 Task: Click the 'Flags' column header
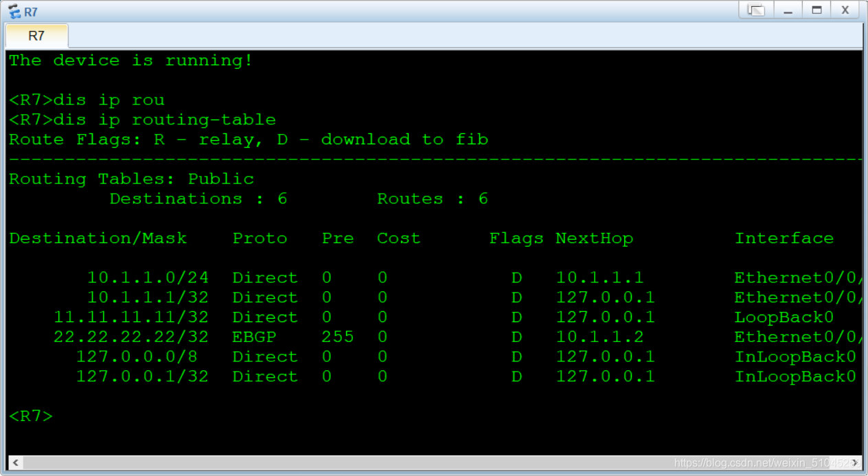[x=516, y=238]
